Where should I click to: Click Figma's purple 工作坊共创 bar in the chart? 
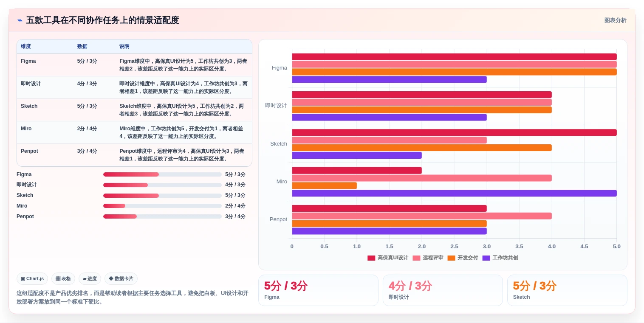[389, 79]
